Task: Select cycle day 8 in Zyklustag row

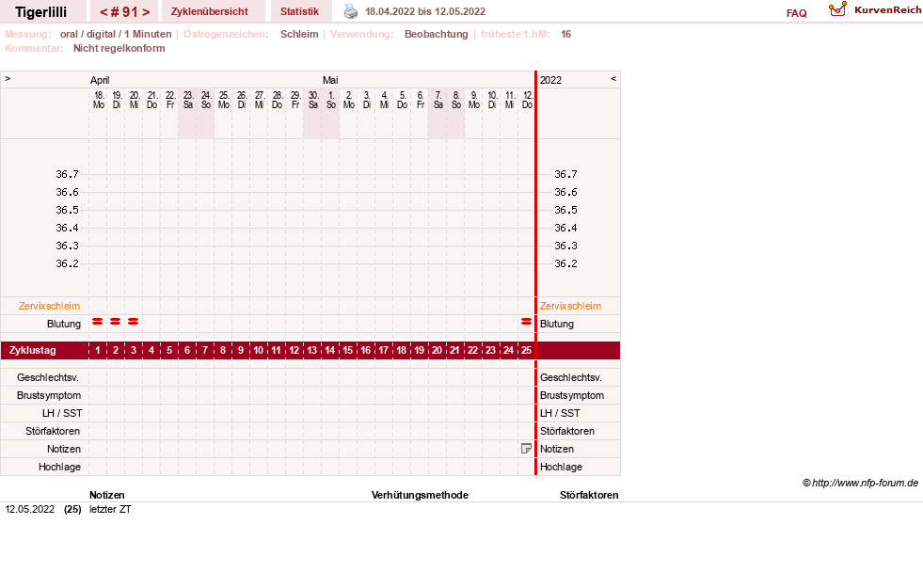Action: click(222, 350)
